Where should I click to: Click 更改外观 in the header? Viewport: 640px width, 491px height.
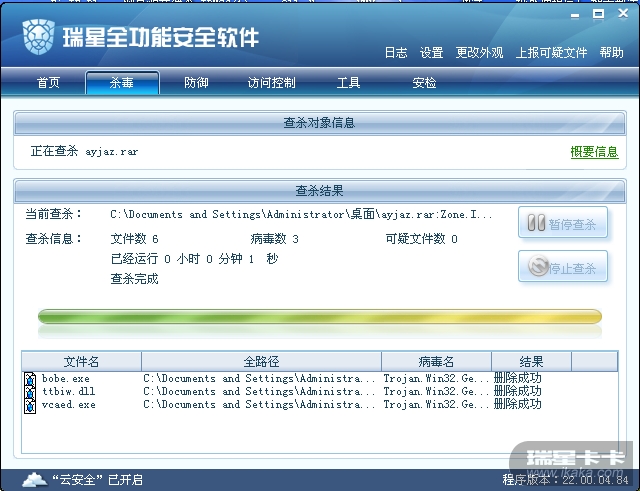coord(480,53)
